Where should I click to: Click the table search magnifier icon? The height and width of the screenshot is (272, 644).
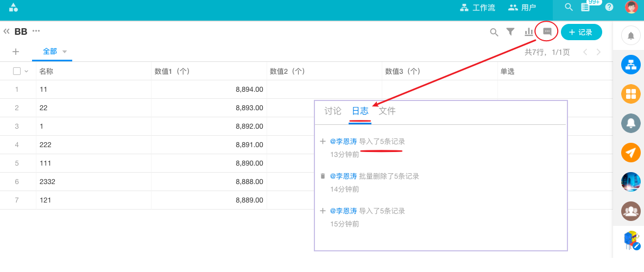[x=494, y=32]
